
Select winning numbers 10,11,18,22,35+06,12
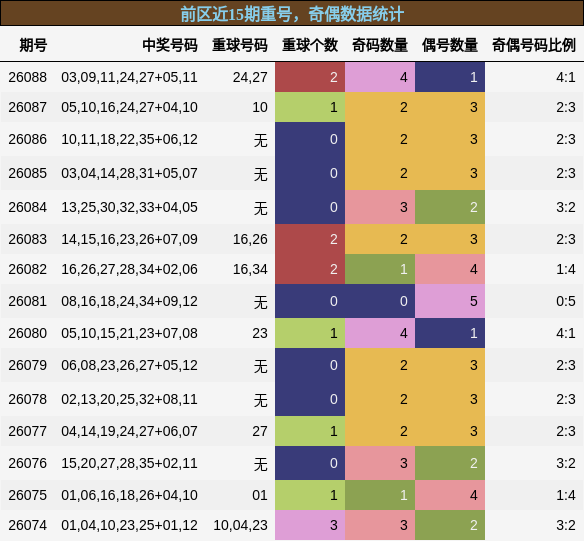point(129,139)
